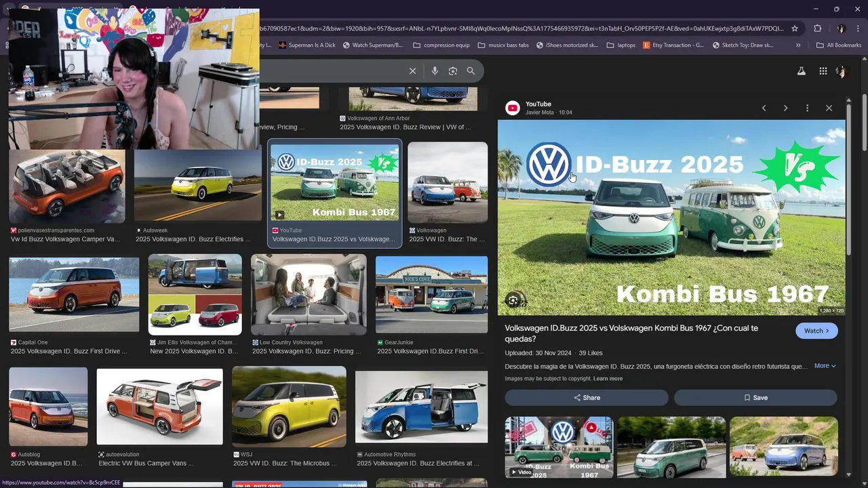Open more options in the image preview panel

point(807,108)
